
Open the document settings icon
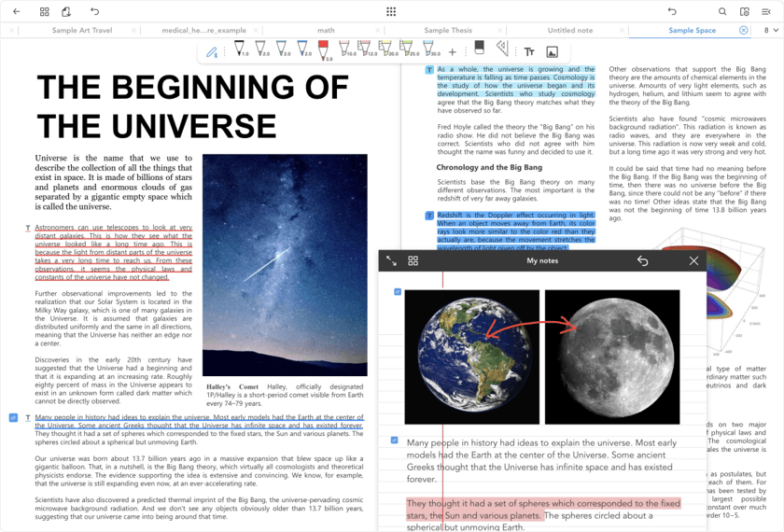745,11
